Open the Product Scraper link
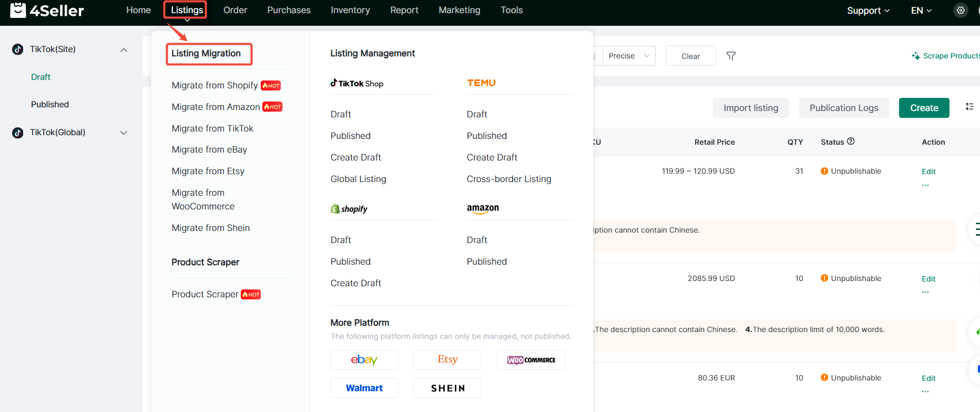Viewport: 980px width, 412px height. (205, 294)
